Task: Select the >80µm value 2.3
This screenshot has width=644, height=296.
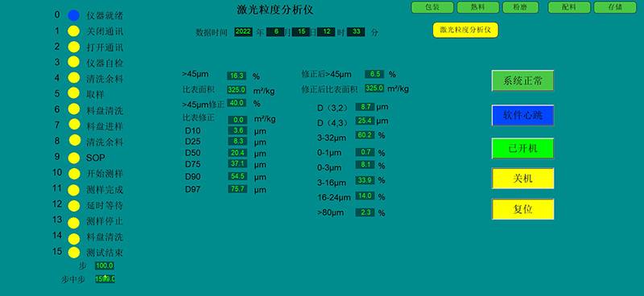Action: point(365,212)
